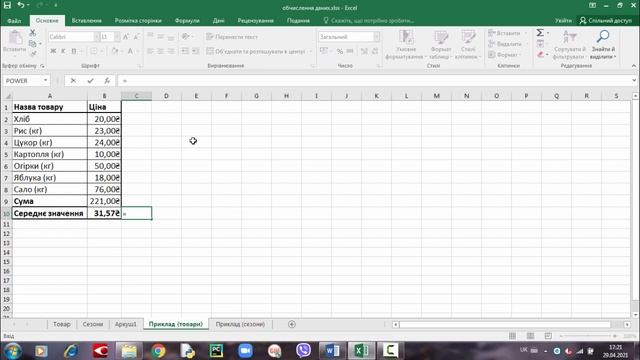Click the zoom slider in status bar
Viewport: 640px width, 360px height.
(588, 336)
